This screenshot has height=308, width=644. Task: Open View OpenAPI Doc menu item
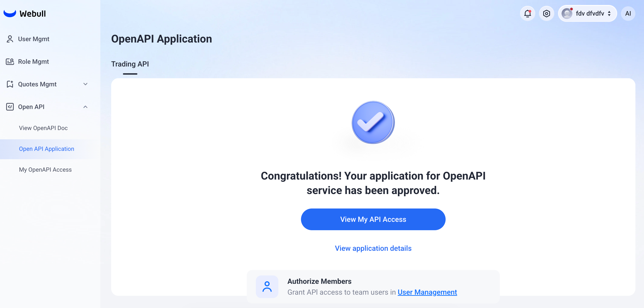43,128
